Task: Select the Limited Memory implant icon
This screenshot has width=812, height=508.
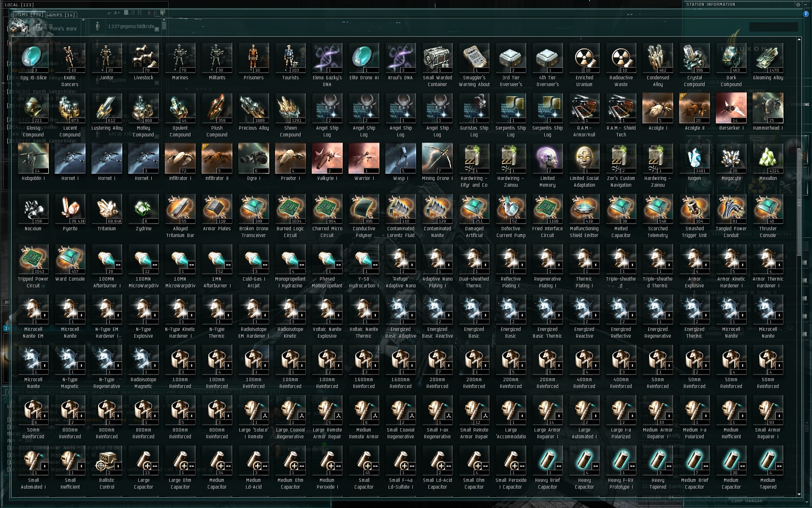Action: point(548,158)
